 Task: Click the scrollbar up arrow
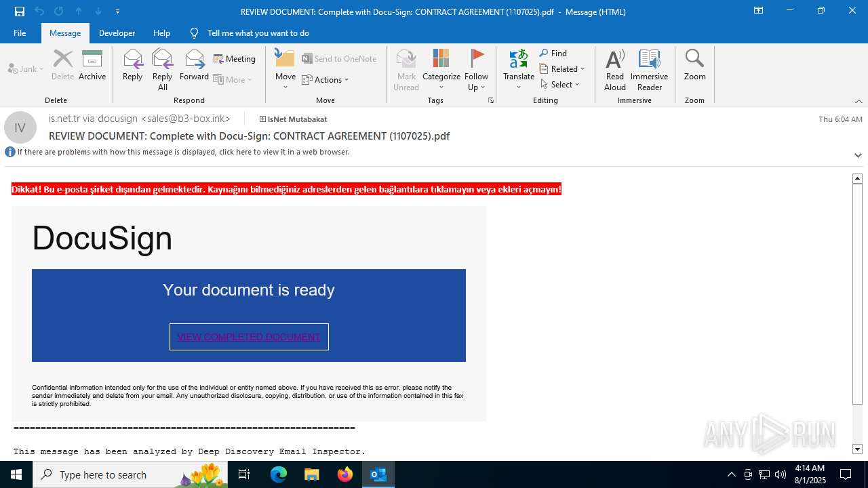(857, 178)
